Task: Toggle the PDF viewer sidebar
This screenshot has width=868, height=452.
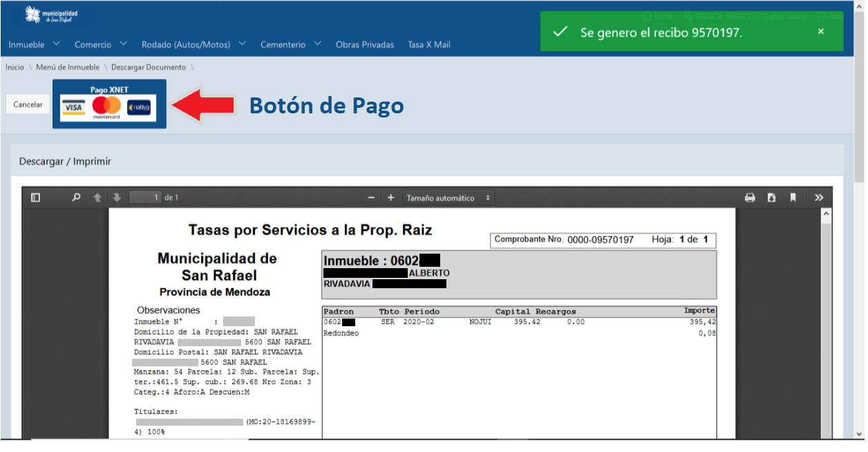Action: click(x=35, y=198)
